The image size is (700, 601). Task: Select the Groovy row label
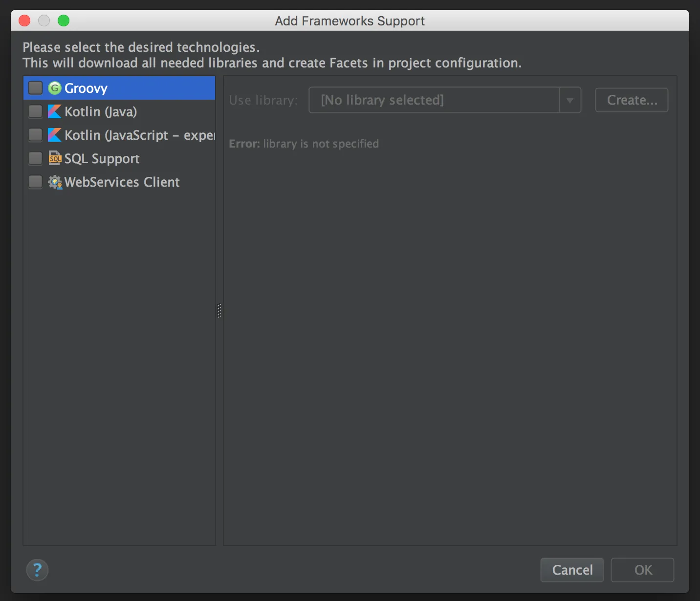[86, 88]
